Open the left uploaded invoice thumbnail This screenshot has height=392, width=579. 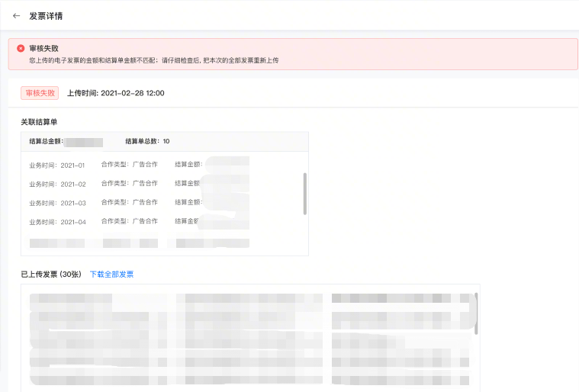[x=175, y=338]
